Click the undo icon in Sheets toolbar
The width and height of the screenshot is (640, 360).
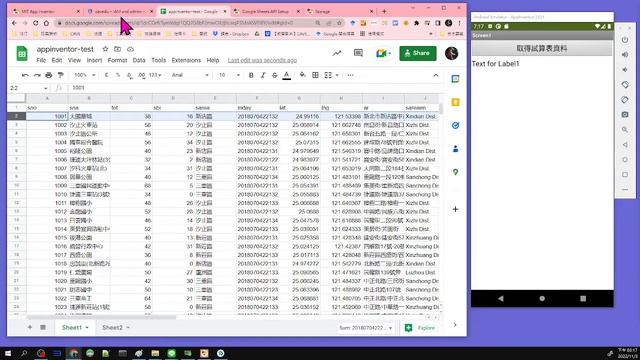[25, 75]
